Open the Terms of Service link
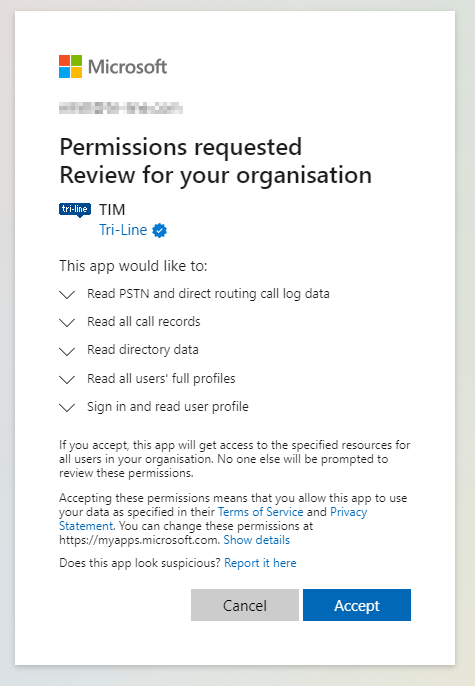 click(x=261, y=512)
